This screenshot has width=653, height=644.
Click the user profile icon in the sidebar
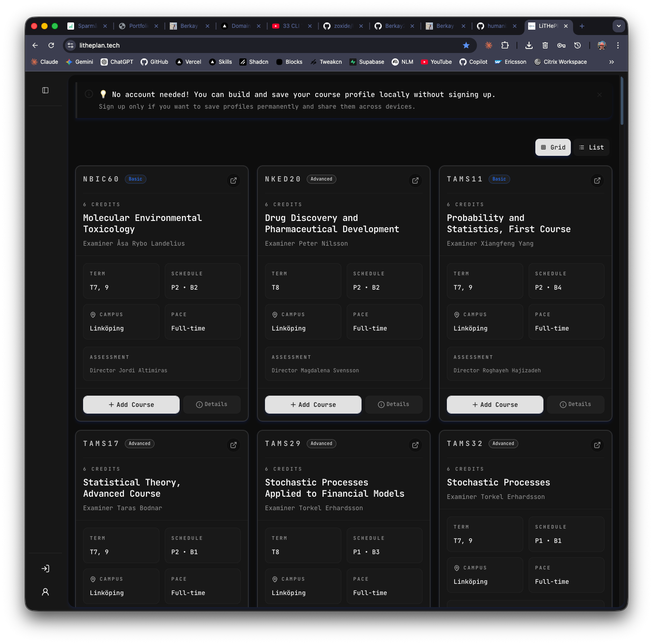pyautogui.click(x=45, y=592)
